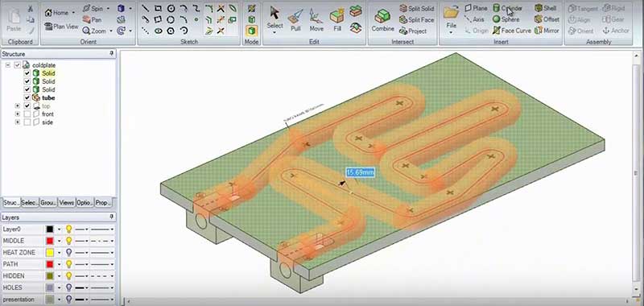Expand the side tree node

[x=17, y=122]
